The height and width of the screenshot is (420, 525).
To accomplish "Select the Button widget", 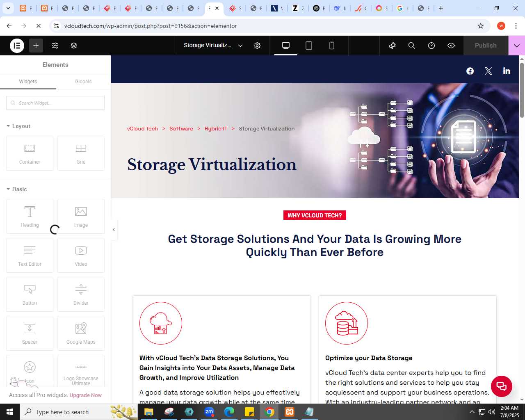I will (x=30, y=294).
